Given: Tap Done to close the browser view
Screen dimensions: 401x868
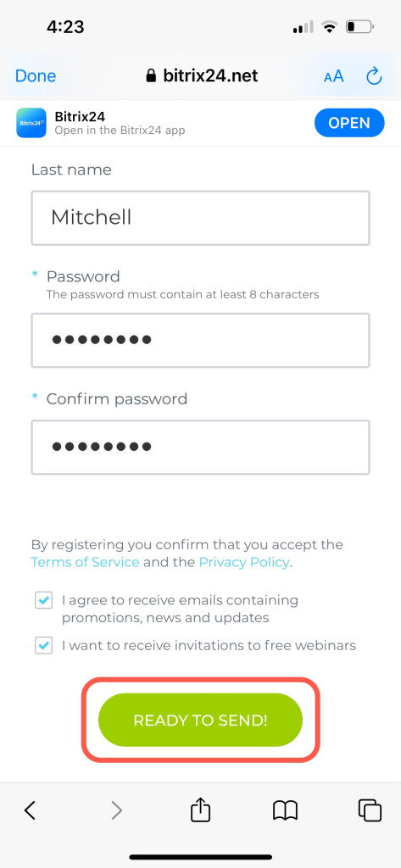Looking at the screenshot, I should [x=36, y=75].
